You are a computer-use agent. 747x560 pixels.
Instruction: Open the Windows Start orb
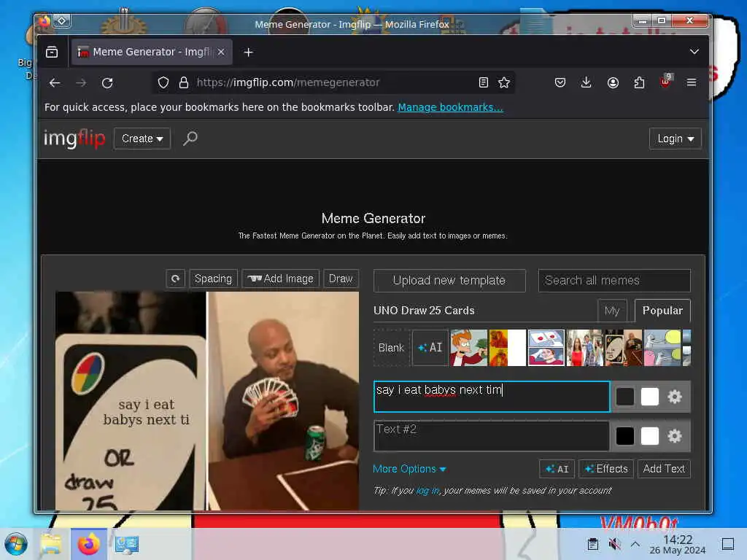(x=16, y=544)
